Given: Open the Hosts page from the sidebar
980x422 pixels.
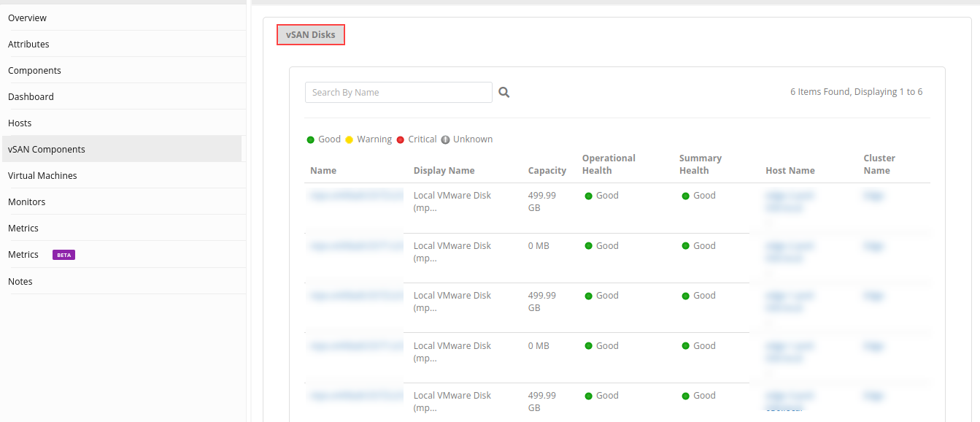Looking at the screenshot, I should (x=19, y=123).
